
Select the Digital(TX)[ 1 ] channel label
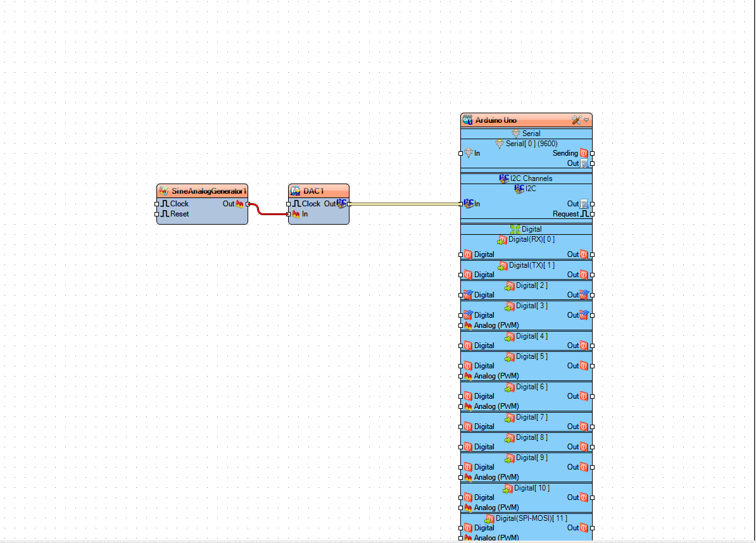coord(532,265)
